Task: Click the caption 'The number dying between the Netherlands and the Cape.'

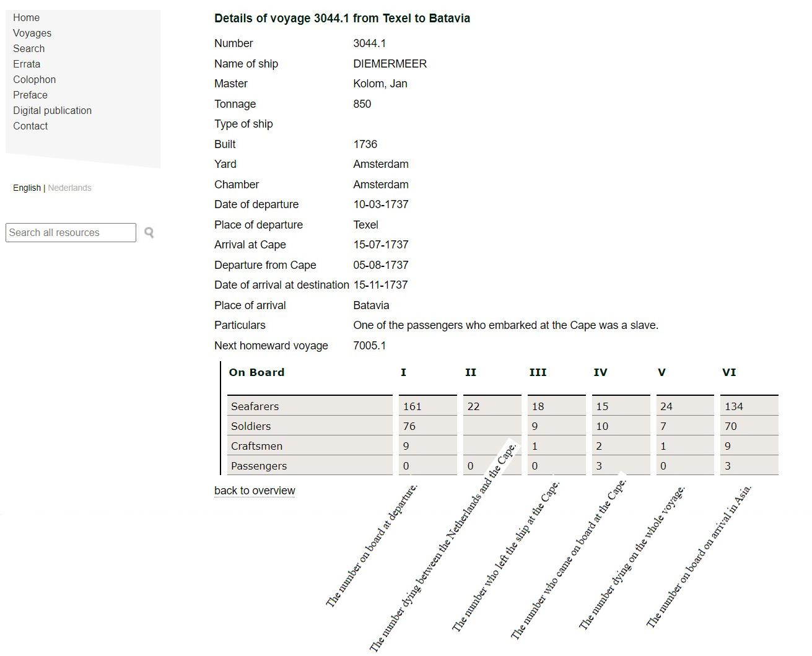Action: click(443, 547)
